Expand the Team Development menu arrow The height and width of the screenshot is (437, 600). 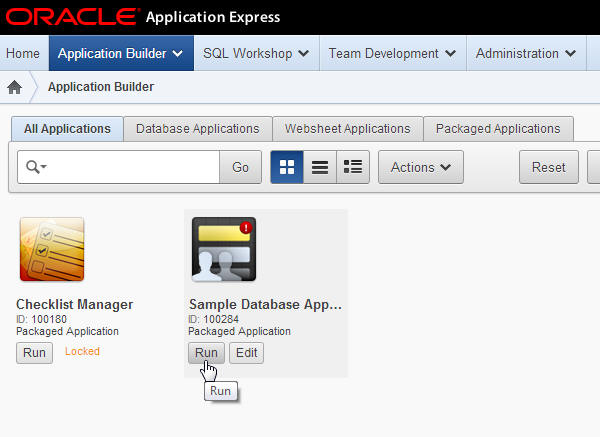pyautogui.click(x=450, y=54)
